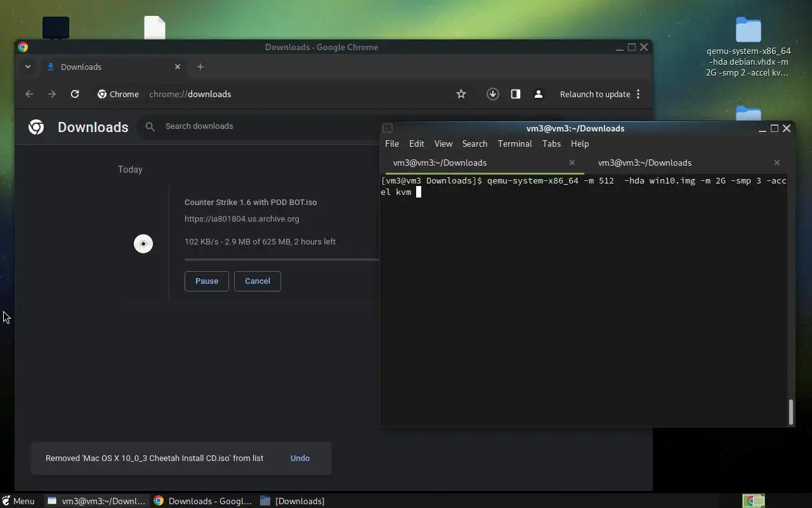This screenshot has width=812, height=508.
Task: Open the terminal Search menu
Action: tap(475, 144)
